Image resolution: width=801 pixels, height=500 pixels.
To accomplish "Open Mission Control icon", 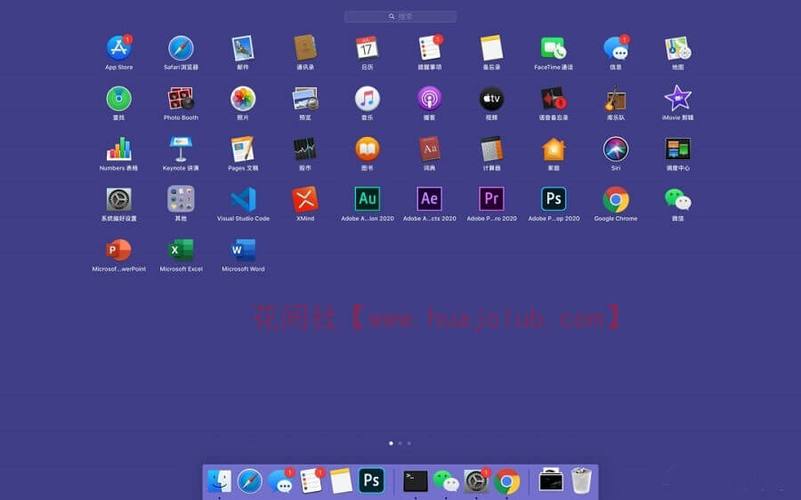I will [678, 149].
